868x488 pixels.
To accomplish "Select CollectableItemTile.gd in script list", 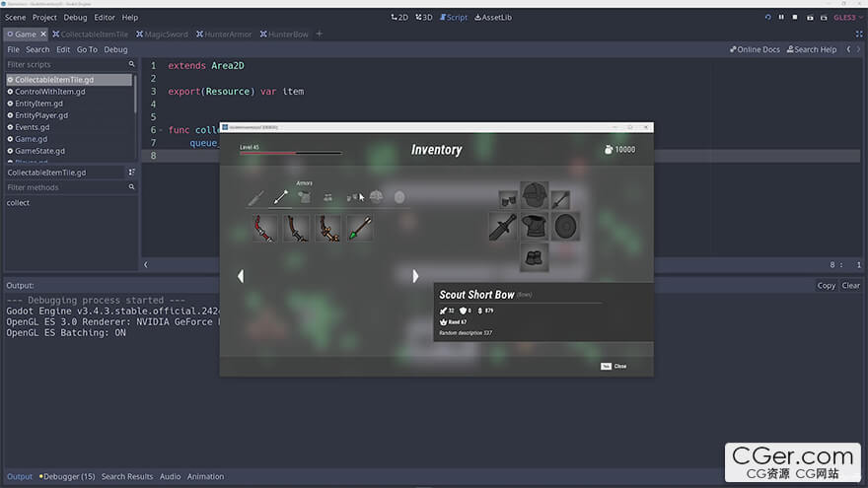I will [69, 80].
